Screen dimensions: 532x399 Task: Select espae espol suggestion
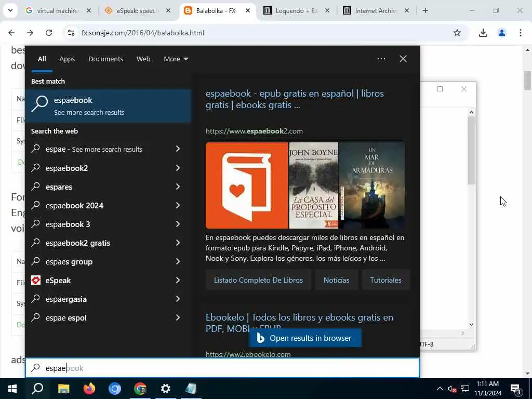tap(108, 317)
